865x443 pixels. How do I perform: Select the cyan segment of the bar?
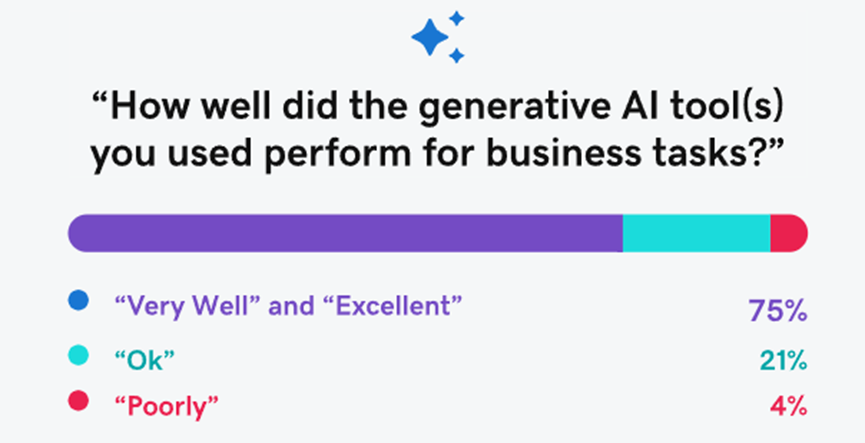697,233
